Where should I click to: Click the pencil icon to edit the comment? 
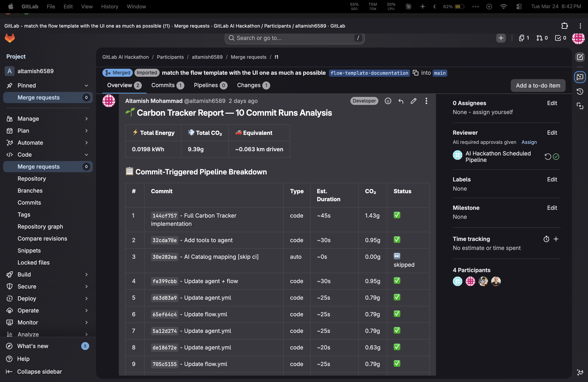[x=413, y=101]
